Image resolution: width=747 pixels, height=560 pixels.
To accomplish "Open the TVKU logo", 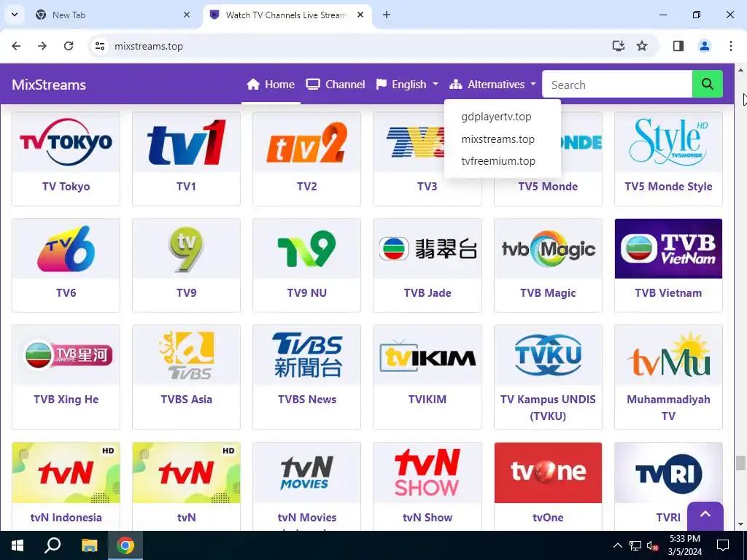I will pyautogui.click(x=548, y=355).
